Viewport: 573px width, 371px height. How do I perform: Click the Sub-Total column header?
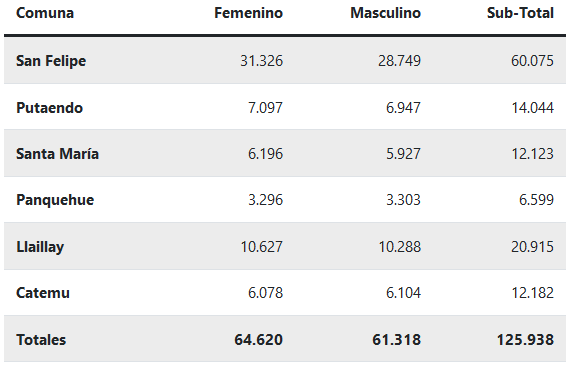pyautogui.click(x=520, y=13)
